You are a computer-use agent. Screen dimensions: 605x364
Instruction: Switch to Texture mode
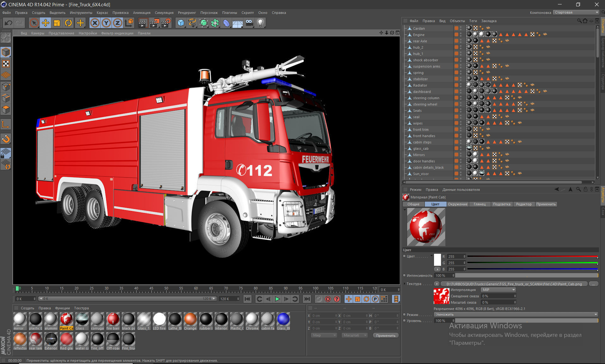pyautogui.click(x=6, y=64)
